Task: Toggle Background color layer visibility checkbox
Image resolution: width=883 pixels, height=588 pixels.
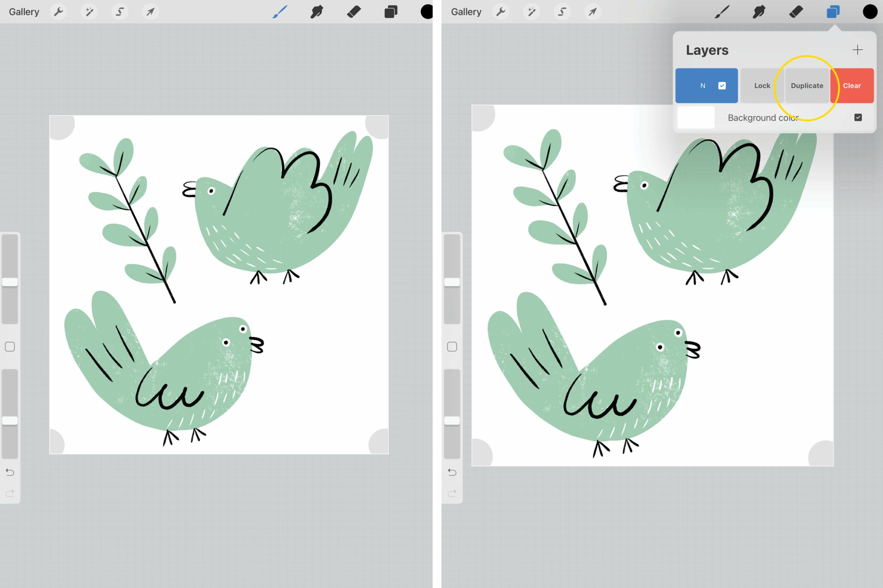Action: tap(858, 118)
